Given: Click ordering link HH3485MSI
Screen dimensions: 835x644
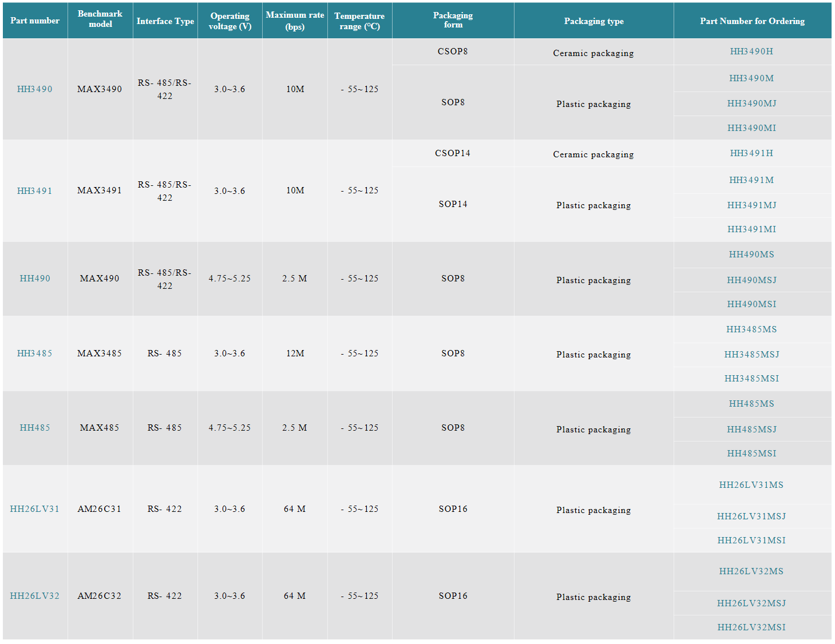Looking at the screenshot, I should coord(751,379).
